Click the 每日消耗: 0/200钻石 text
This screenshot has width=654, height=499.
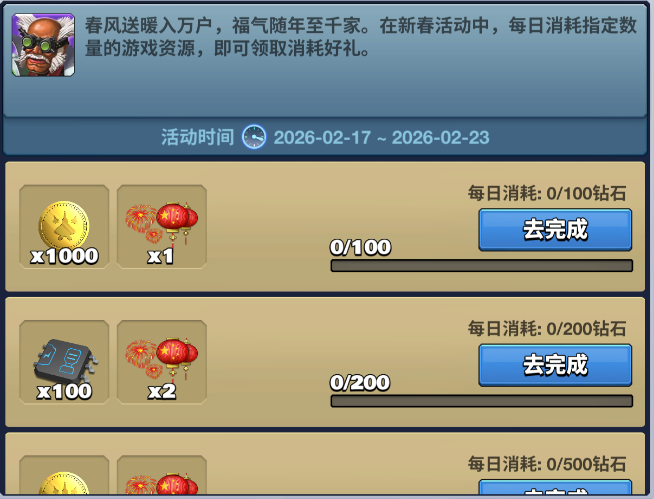pos(547,328)
